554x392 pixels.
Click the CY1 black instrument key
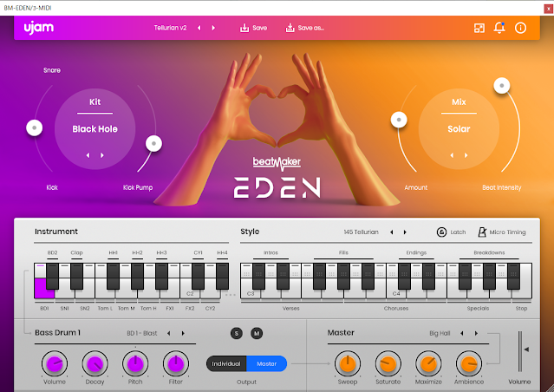[x=198, y=276]
